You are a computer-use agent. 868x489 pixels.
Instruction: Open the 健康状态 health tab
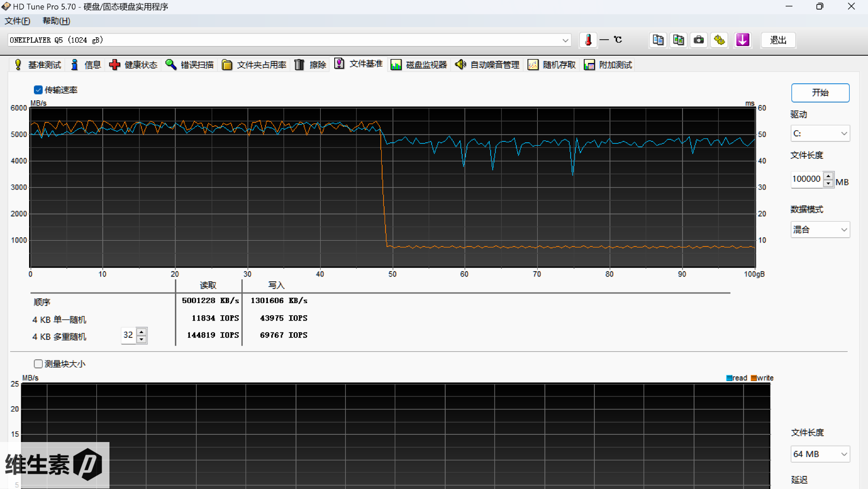[x=134, y=65]
